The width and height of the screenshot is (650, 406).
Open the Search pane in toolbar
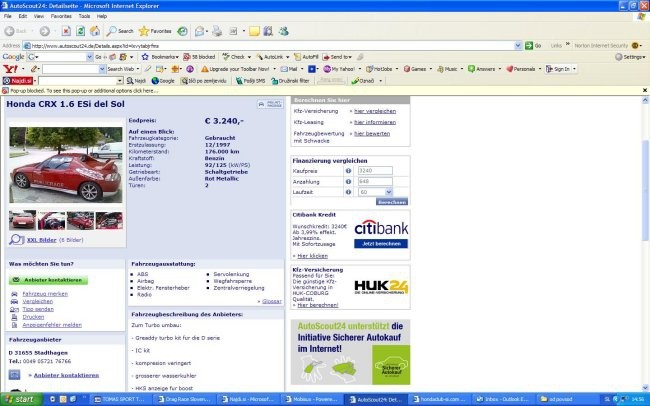coord(120,31)
